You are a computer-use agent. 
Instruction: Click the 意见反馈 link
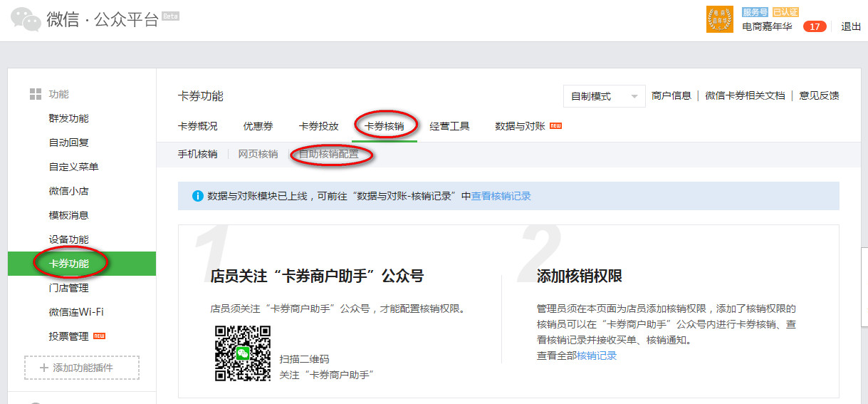tap(819, 95)
